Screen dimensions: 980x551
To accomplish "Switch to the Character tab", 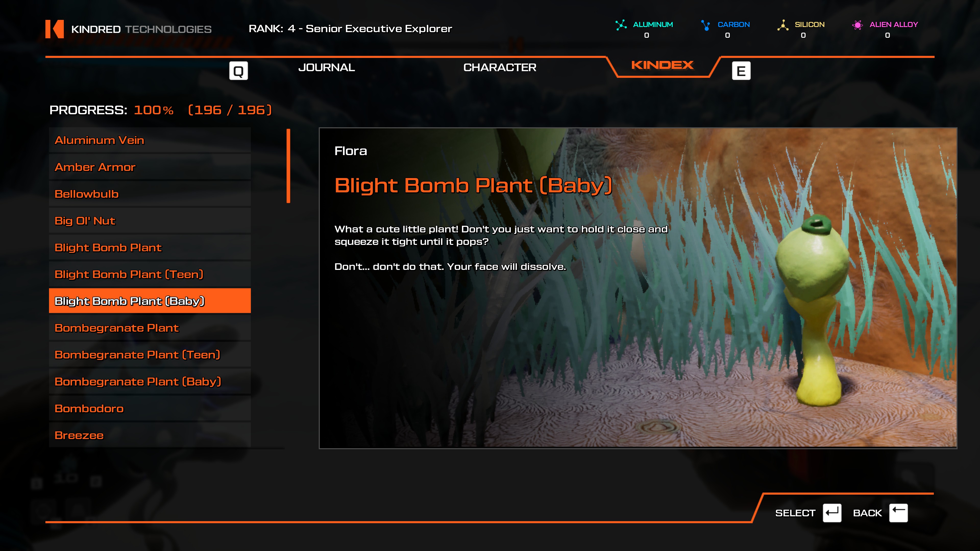I will 499,68.
